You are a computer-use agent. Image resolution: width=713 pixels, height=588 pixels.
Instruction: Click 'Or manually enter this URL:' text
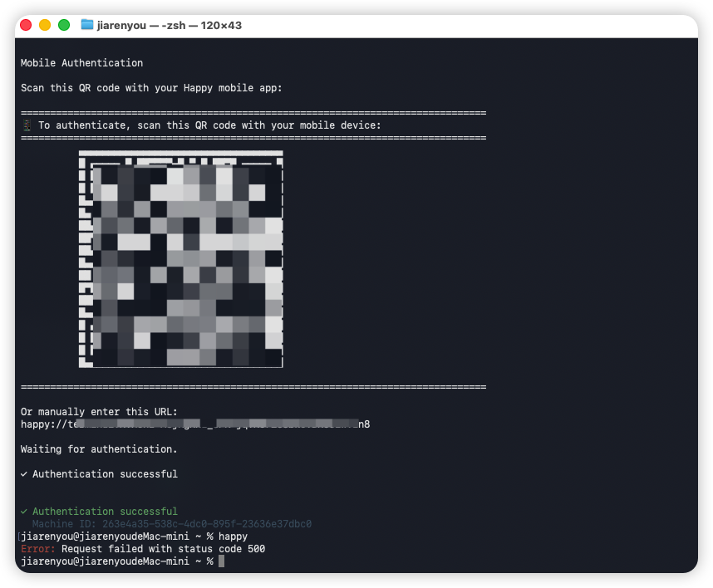[99, 412]
